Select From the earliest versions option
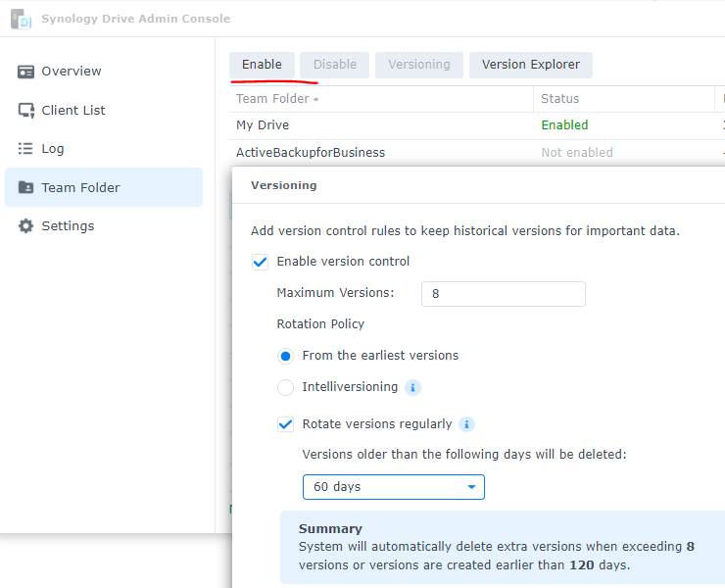The height and width of the screenshot is (588, 725). tap(285, 356)
